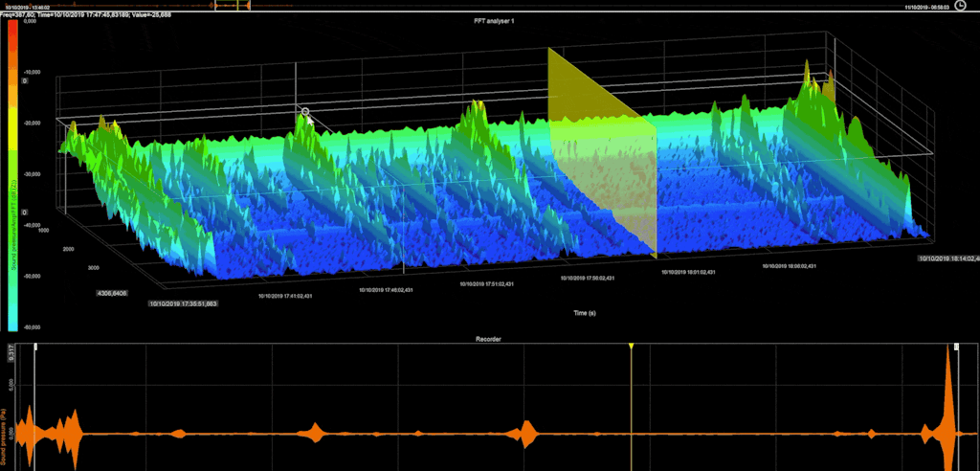
Task: Click the circular cursor marker on the FFT surface
Action: [x=305, y=112]
